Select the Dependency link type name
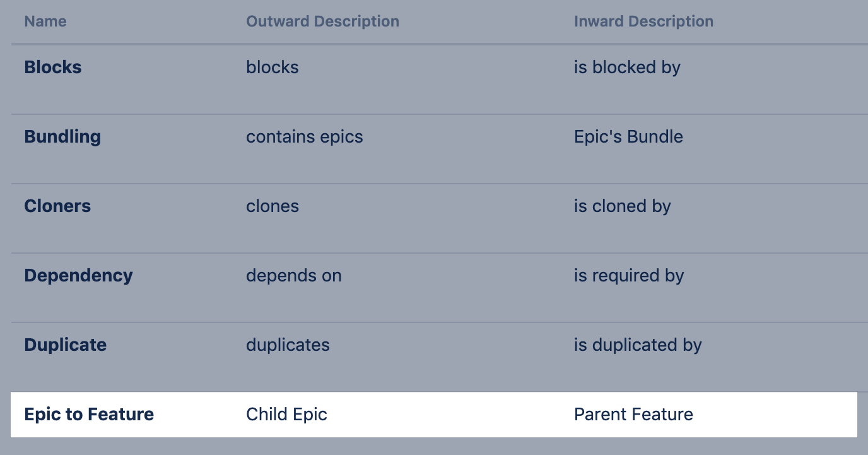Screen dimensions: 868x455 78,276
